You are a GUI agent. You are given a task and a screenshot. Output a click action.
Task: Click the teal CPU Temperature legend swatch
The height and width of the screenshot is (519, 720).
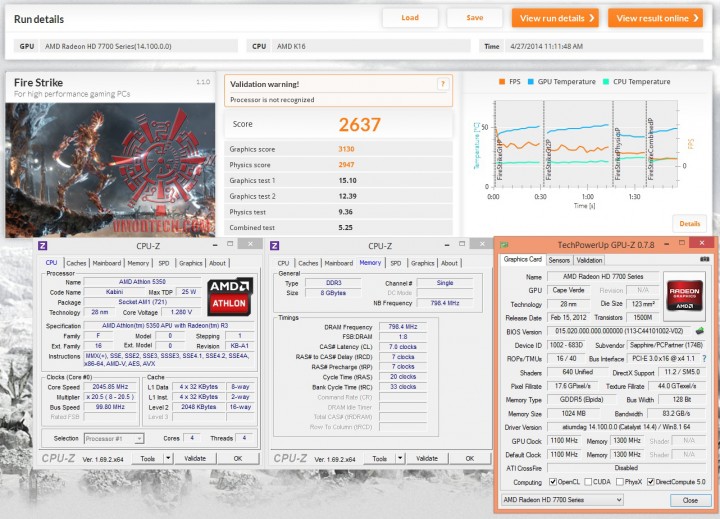[x=606, y=82]
